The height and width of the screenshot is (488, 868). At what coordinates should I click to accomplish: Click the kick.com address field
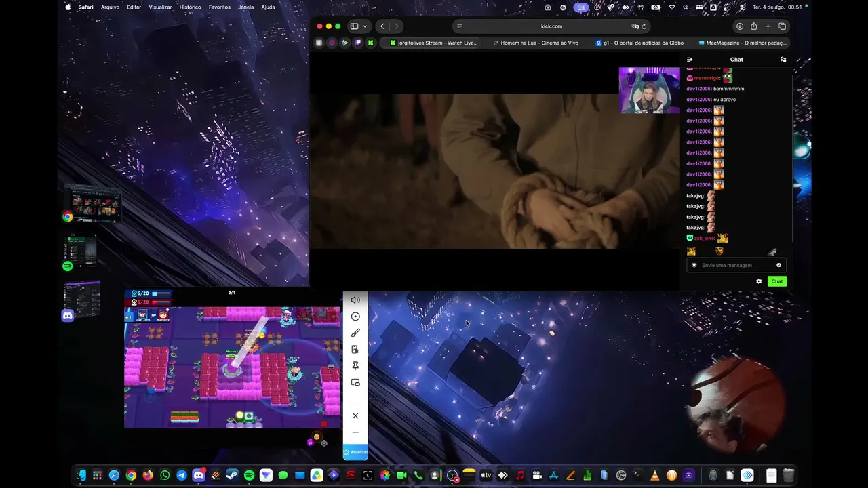(551, 26)
